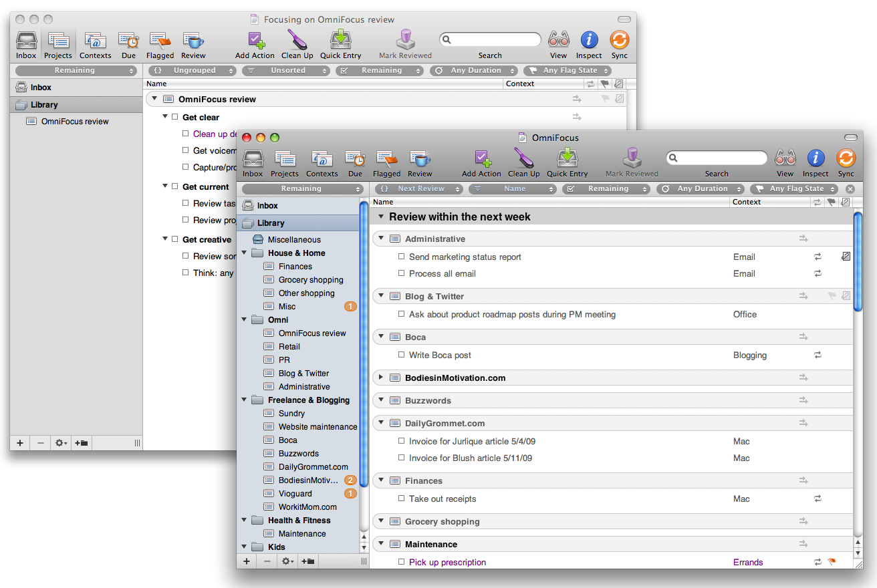Click View glasses in back window toolbar

[x=558, y=44]
